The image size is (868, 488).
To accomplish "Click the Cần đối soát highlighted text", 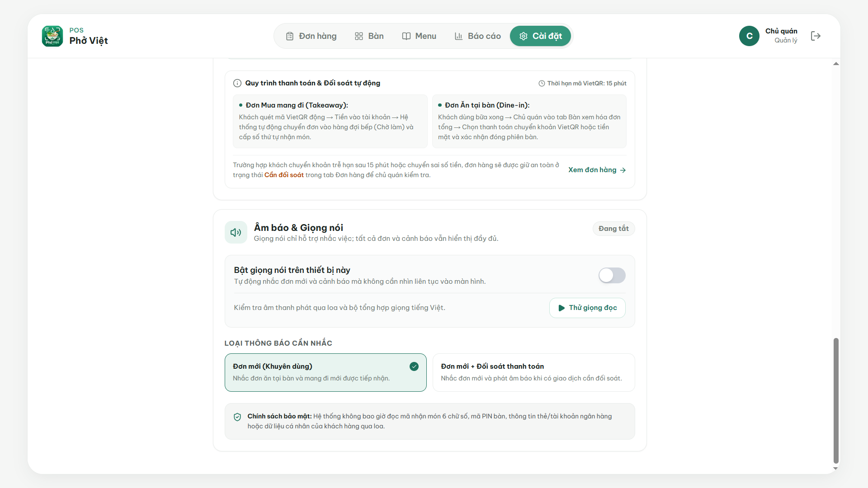I will click(x=284, y=175).
